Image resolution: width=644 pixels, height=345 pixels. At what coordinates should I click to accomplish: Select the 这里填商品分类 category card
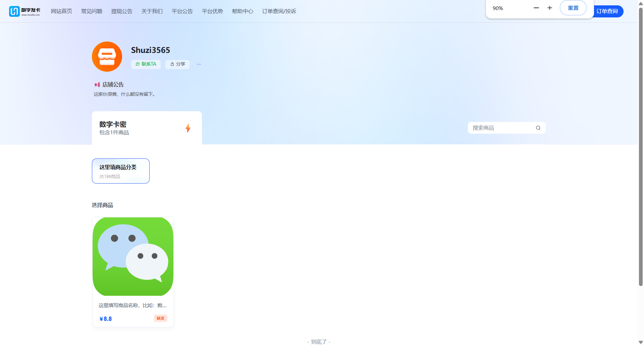[x=121, y=171]
